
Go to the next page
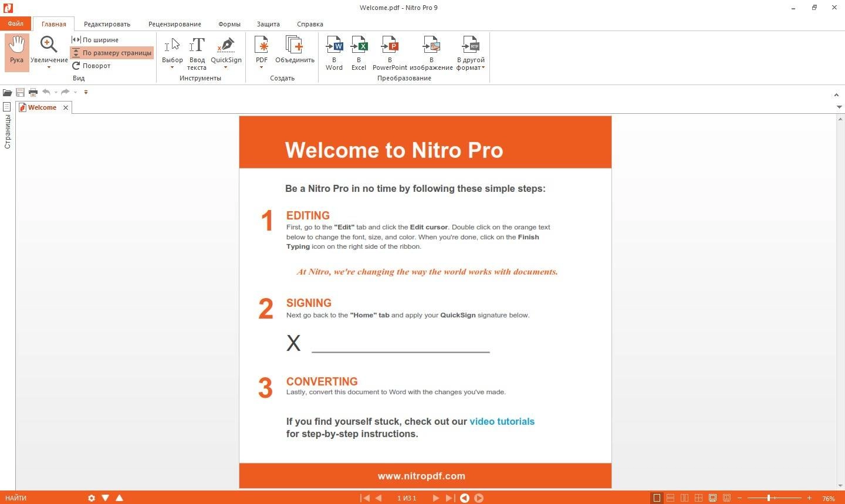(x=435, y=498)
